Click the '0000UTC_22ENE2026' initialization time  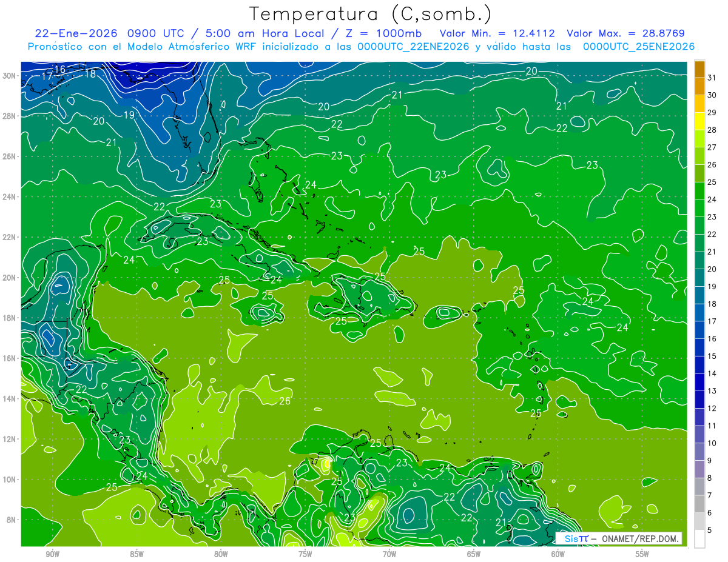[x=413, y=46]
